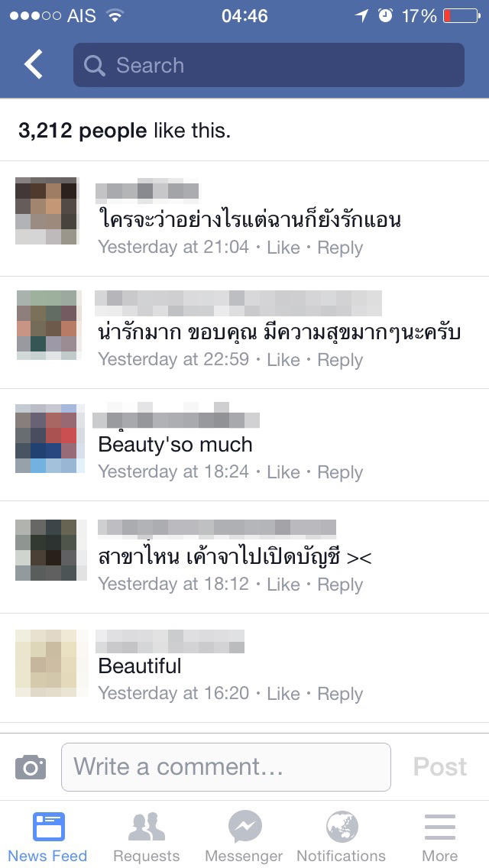Like the comment posted at 21:04
489x868 pixels.
coord(283,248)
